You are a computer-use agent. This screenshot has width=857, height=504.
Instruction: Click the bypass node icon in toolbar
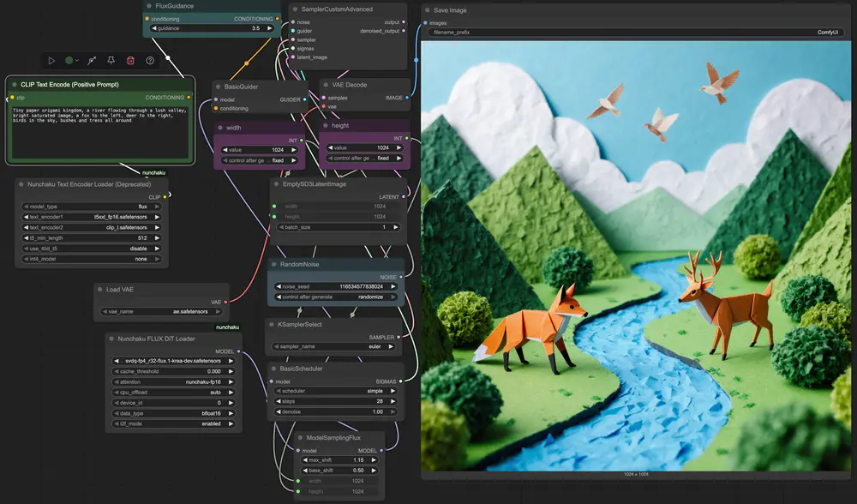pos(92,61)
